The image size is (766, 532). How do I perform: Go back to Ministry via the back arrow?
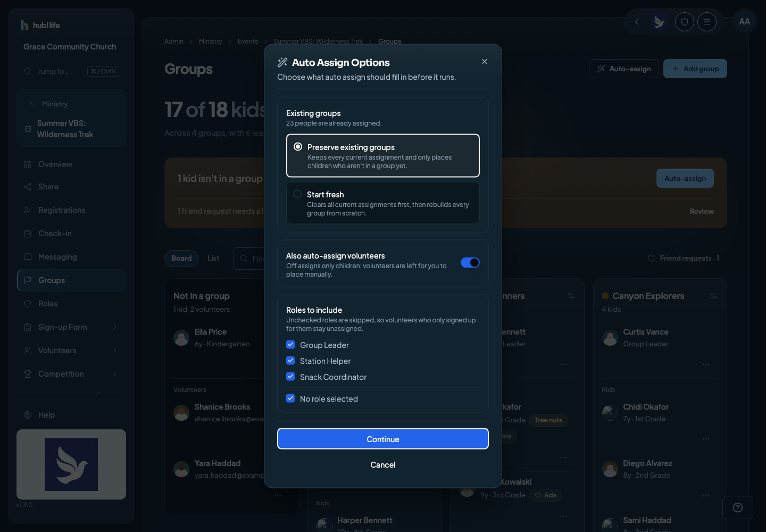coord(31,104)
